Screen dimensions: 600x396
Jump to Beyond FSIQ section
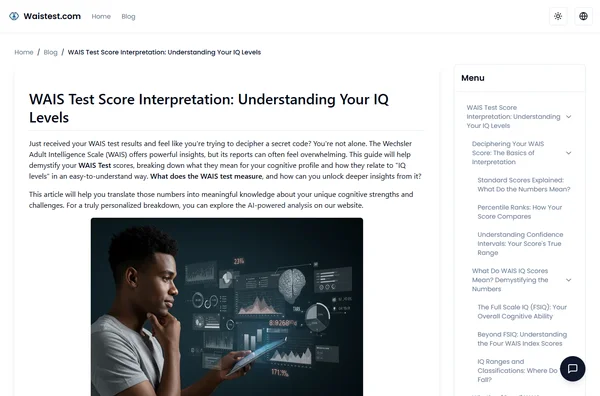coord(522,339)
